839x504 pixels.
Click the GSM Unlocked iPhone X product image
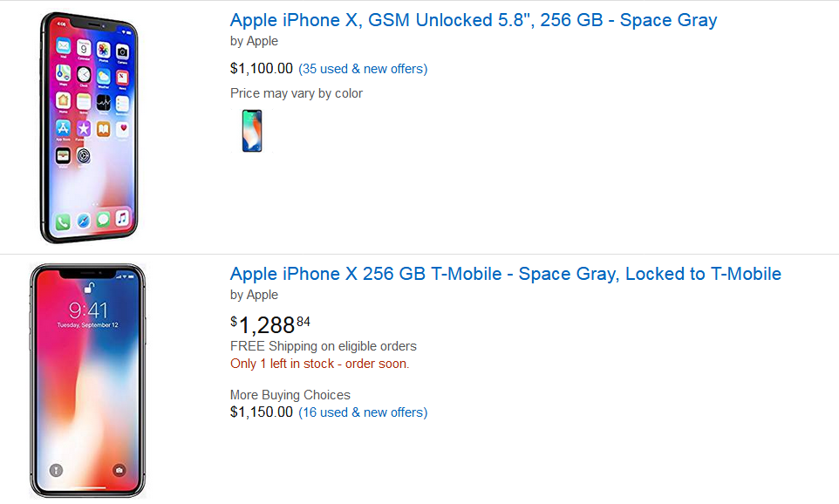coord(90,127)
